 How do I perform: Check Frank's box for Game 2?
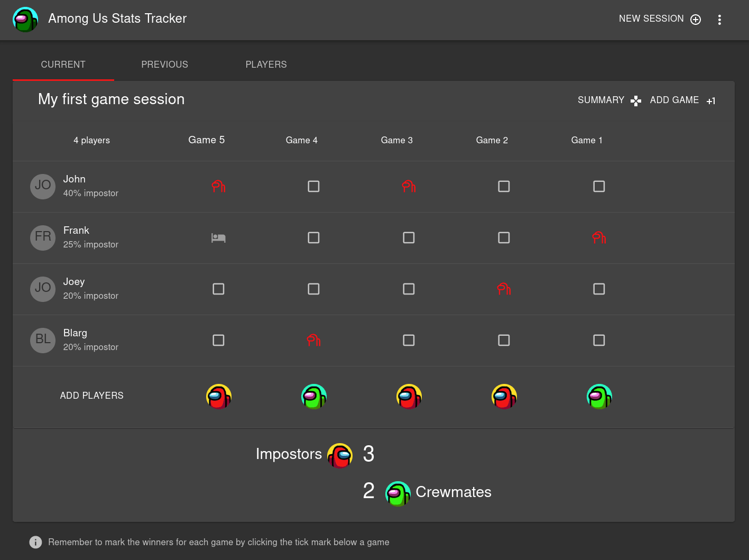504,237
